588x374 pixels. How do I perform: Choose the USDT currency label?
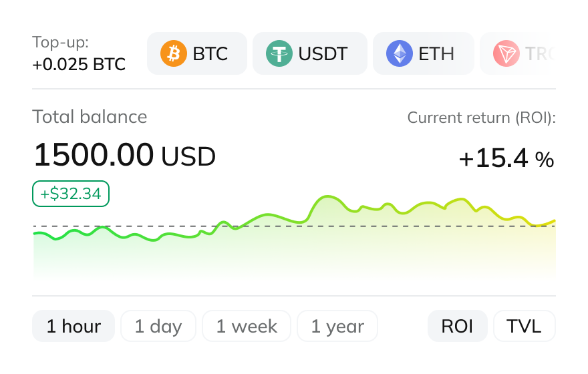point(323,53)
